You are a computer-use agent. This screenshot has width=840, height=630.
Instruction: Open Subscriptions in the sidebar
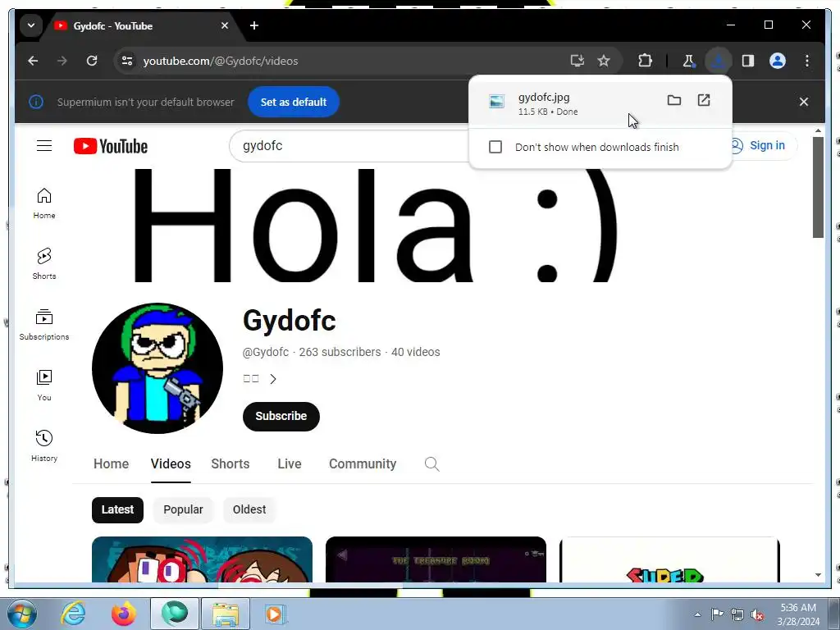[44, 325]
